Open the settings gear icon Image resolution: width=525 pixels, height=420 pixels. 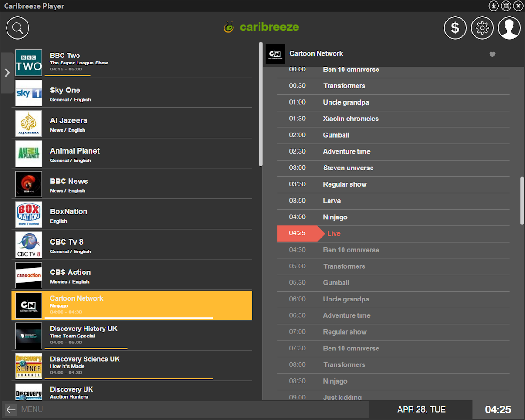click(482, 28)
